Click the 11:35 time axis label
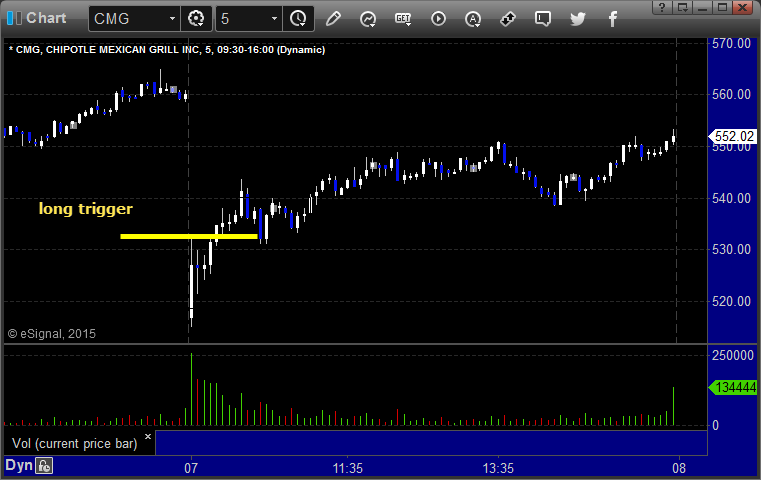The width and height of the screenshot is (761, 480). coord(347,468)
